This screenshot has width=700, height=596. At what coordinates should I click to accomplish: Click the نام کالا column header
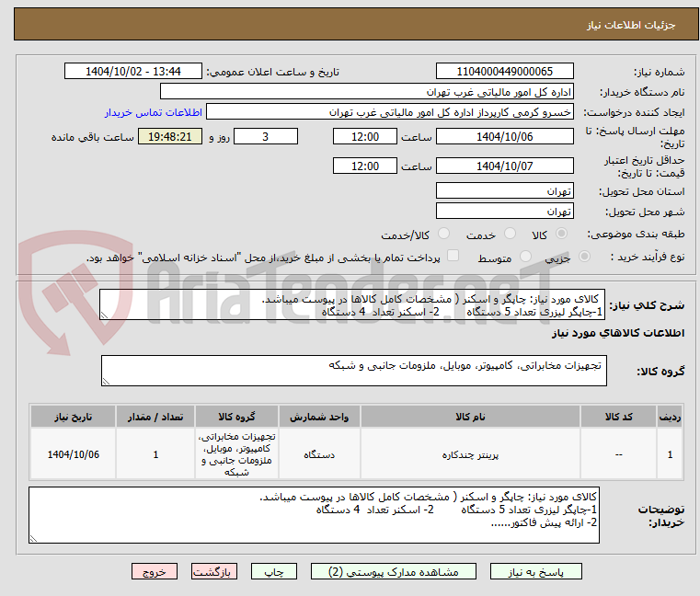pyautogui.click(x=470, y=417)
